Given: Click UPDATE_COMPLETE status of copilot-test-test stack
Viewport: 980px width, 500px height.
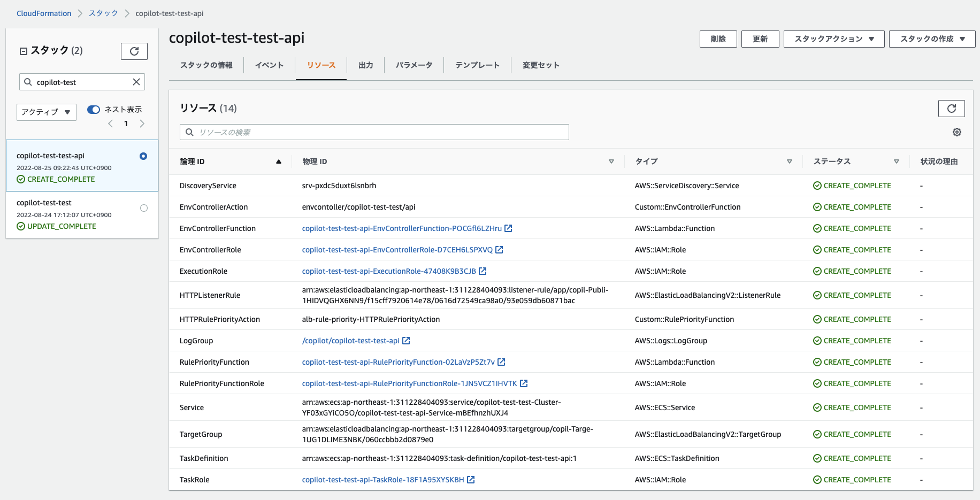Looking at the screenshot, I should coord(56,226).
